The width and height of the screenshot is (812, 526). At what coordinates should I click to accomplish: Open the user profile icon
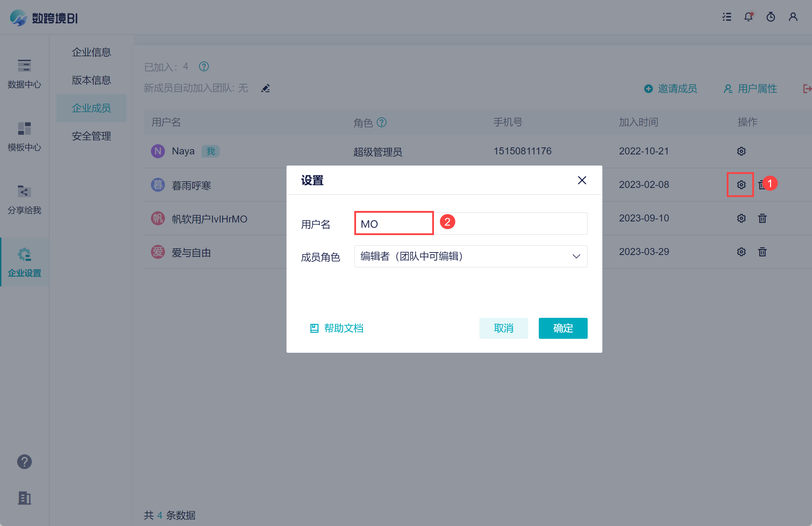pyautogui.click(x=793, y=17)
